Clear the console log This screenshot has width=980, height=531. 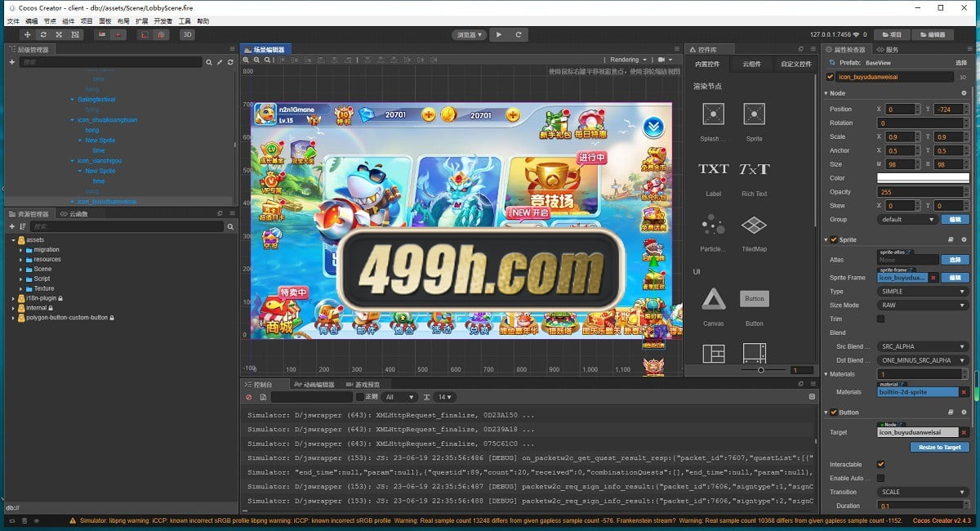pyautogui.click(x=249, y=397)
